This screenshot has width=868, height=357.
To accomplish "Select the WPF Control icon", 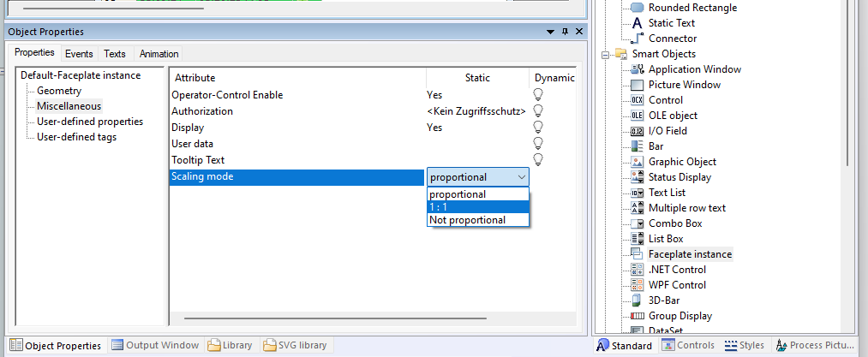I will click(x=638, y=285).
